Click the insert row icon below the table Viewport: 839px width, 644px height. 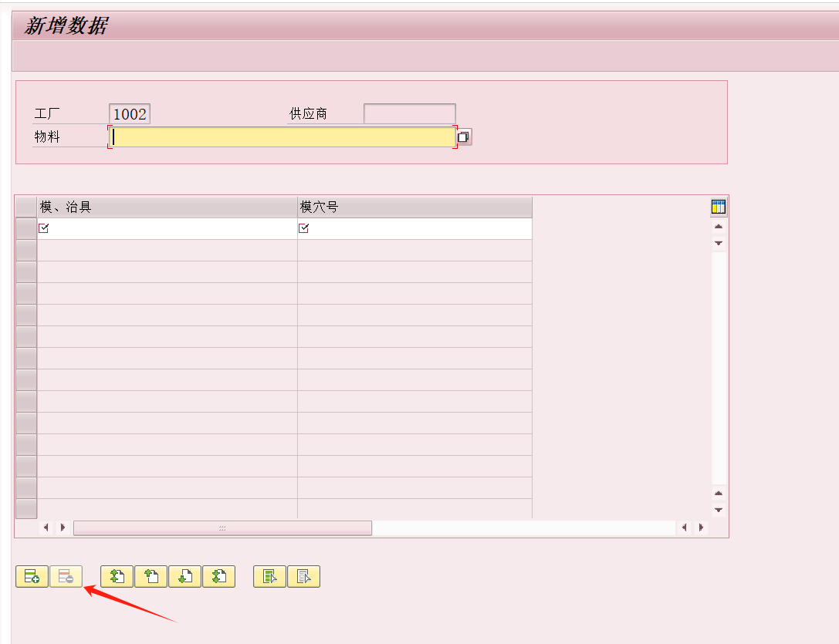(x=32, y=576)
